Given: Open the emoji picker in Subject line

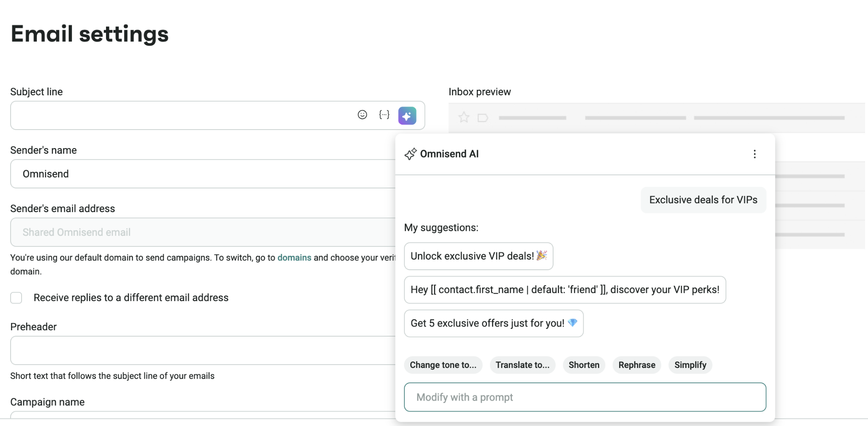Looking at the screenshot, I should pyautogui.click(x=362, y=115).
